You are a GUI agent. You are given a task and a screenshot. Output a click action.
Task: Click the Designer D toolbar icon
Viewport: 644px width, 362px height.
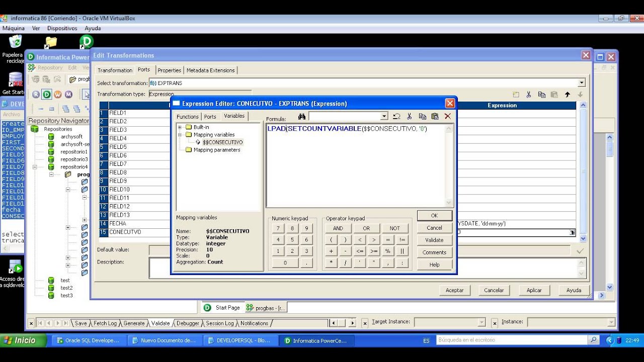point(47,94)
